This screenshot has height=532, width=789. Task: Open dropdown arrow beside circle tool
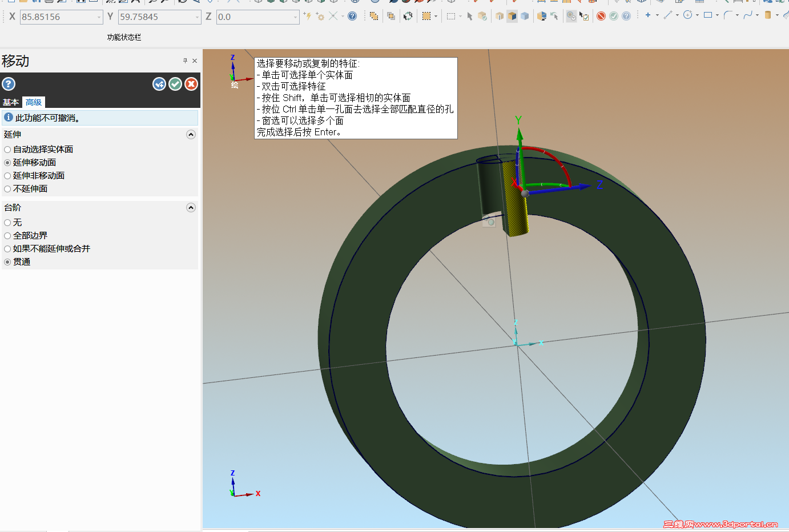click(697, 15)
